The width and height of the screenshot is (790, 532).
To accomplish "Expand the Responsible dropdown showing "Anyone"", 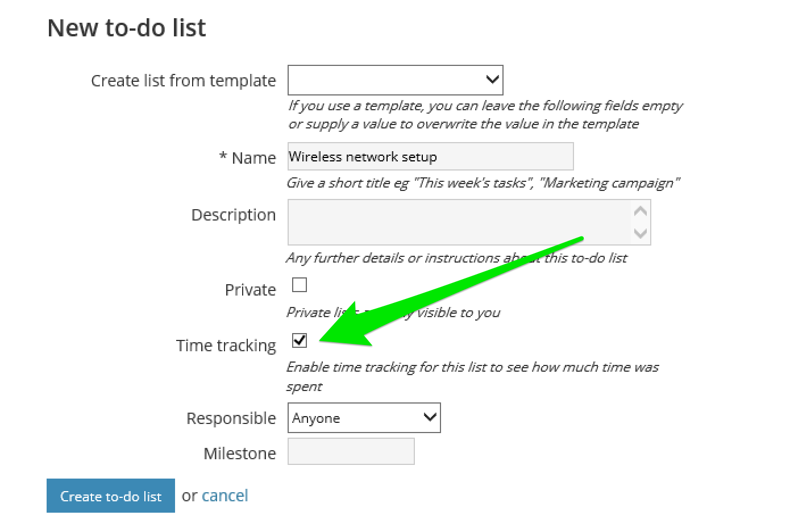I will pos(364,418).
